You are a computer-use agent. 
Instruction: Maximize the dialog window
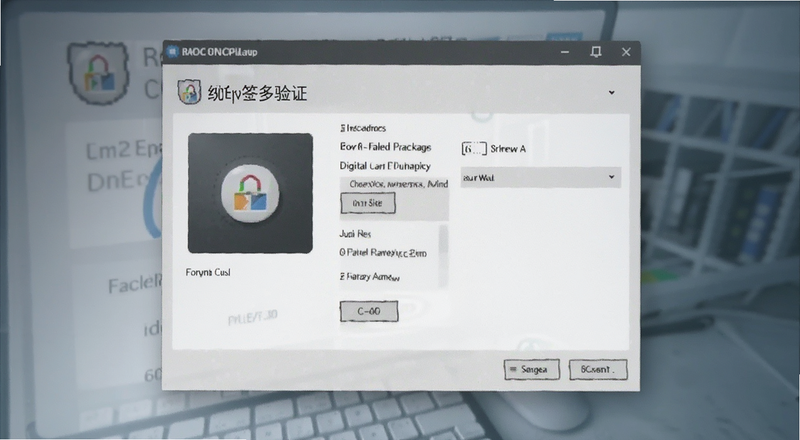(595, 52)
